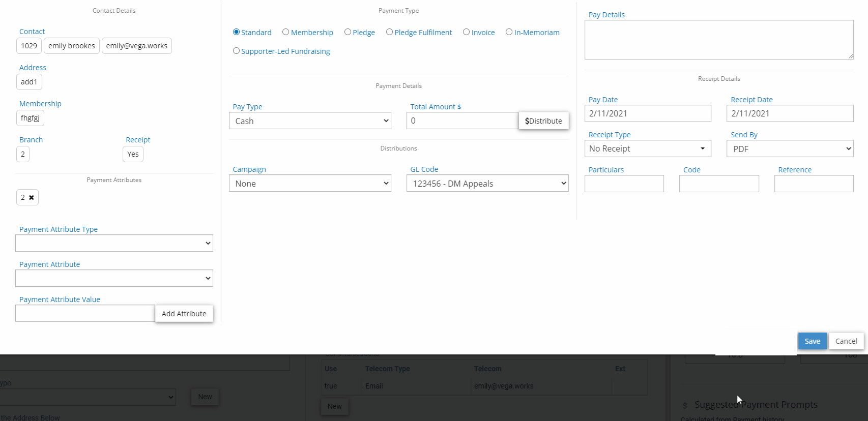The width and height of the screenshot is (868, 421).
Task: Click the $Distribute button
Action: [543, 121]
